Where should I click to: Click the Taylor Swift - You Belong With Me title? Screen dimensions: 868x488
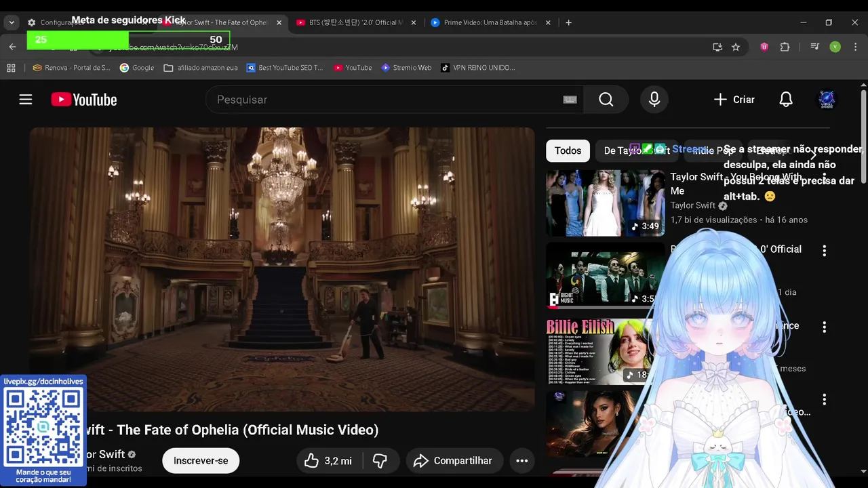tap(736, 184)
